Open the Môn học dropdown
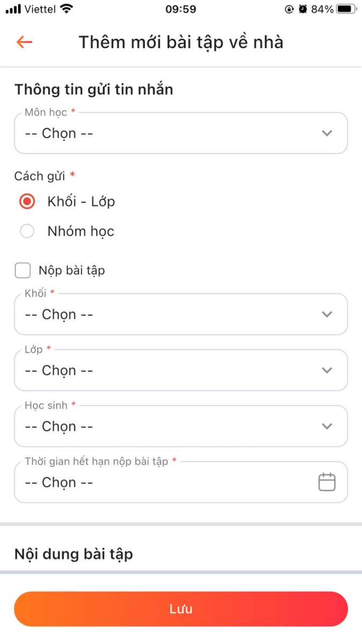 coord(181,133)
